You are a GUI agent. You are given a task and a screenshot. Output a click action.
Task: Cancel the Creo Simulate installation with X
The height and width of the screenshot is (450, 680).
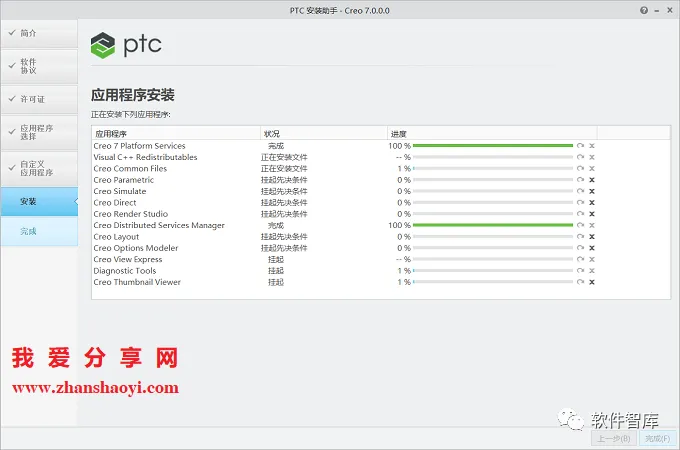592,191
